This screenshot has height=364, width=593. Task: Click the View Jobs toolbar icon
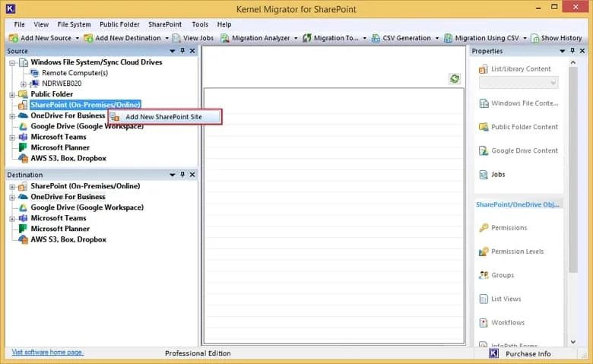[x=176, y=38]
